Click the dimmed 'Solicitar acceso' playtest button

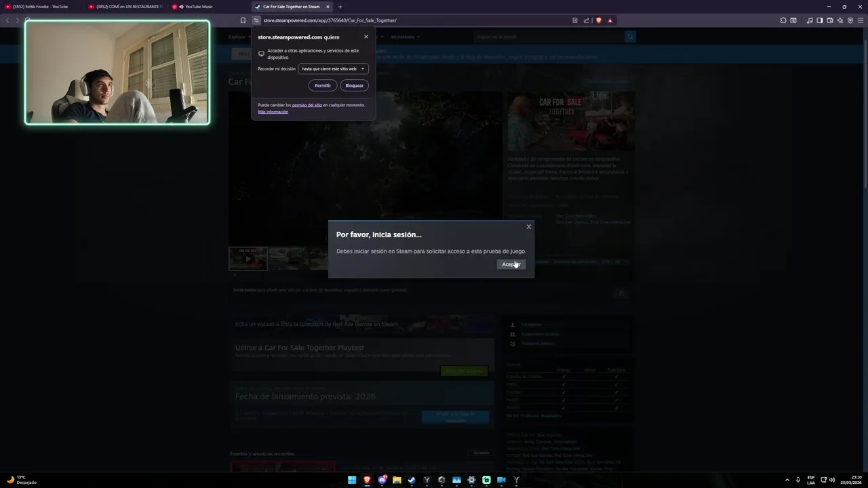(465, 371)
